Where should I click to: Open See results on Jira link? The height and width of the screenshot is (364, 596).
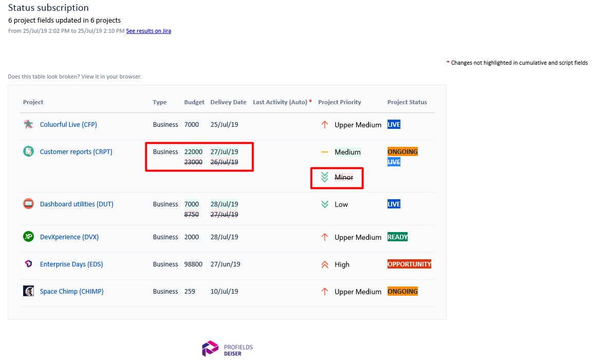pyautogui.click(x=149, y=31)
